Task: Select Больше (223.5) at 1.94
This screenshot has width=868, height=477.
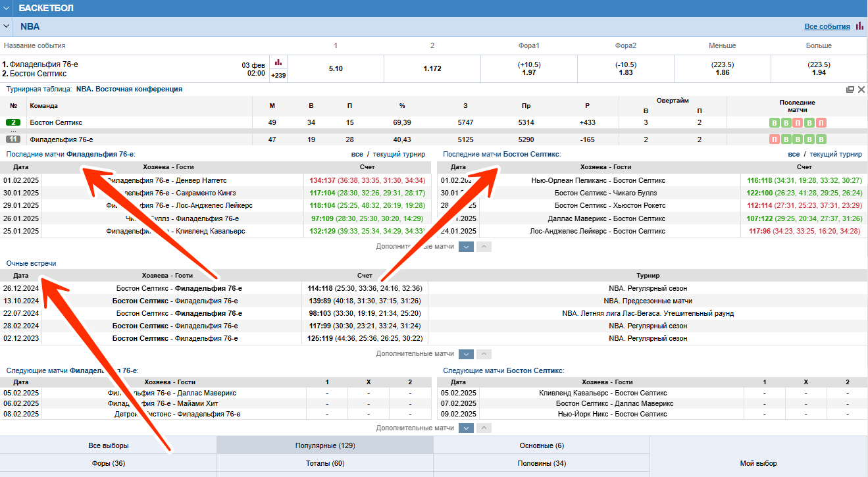Action: point(819,68)
